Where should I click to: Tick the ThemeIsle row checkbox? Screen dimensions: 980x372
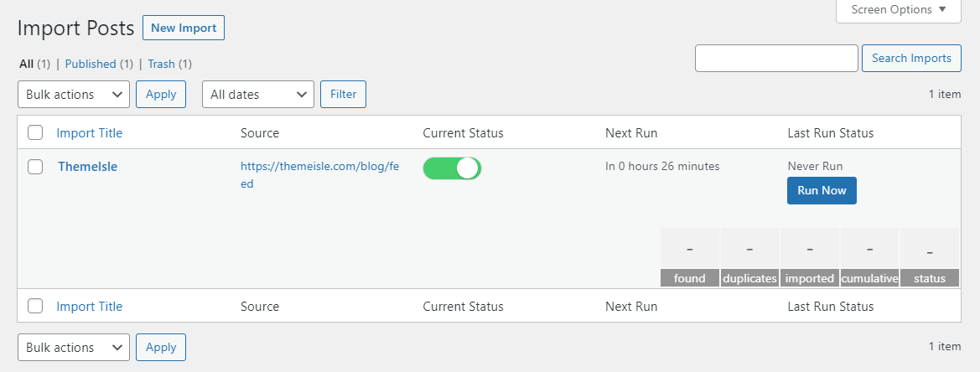coord(35,167)
